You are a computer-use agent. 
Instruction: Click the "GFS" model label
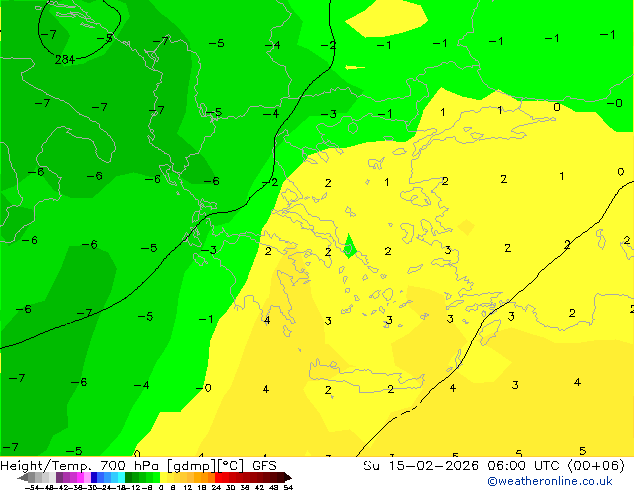264,466
